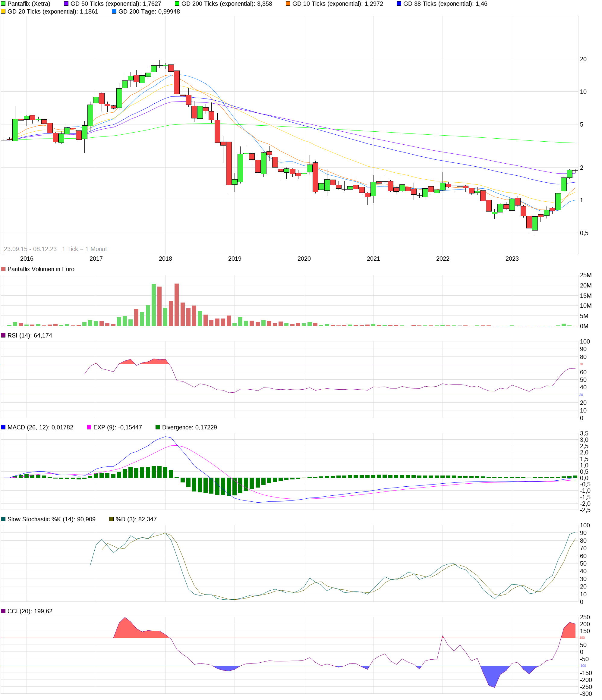Viewport: 602px width, 700px height.
Task: Toggle the Pantaflix Volumen in Euro series
Action: 4,269
